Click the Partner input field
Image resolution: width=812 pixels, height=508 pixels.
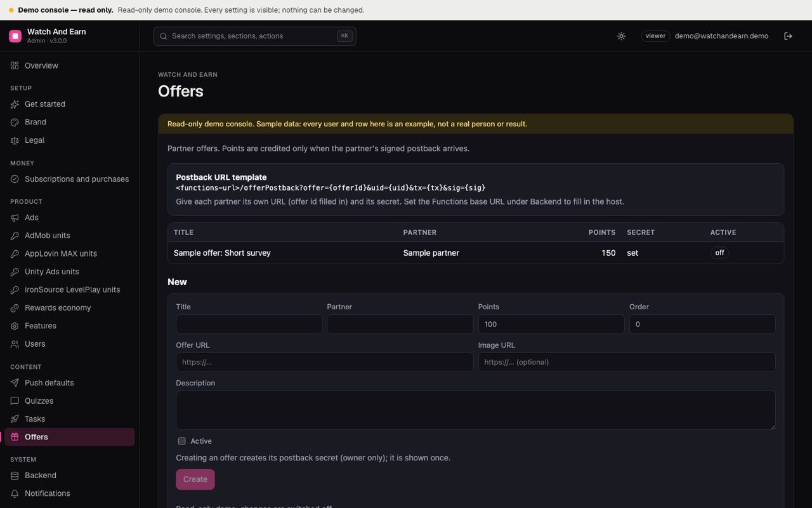(400, 324)
